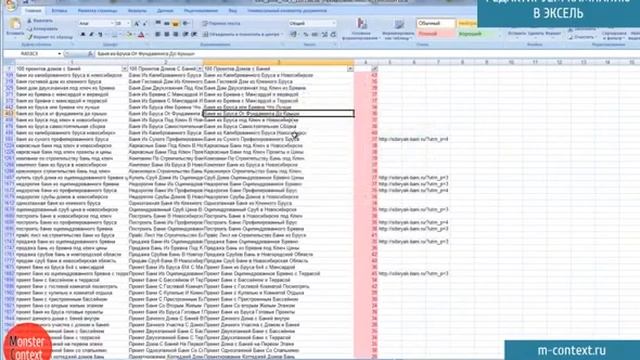Click the Increase Indent icon

(194, 34)
